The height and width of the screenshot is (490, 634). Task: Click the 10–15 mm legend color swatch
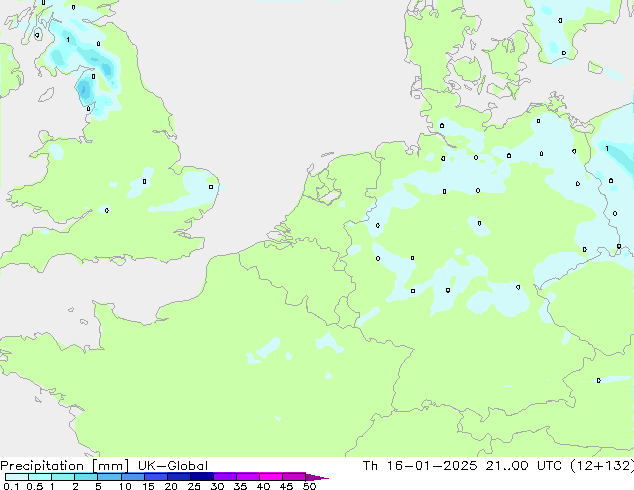click(133, 477)
